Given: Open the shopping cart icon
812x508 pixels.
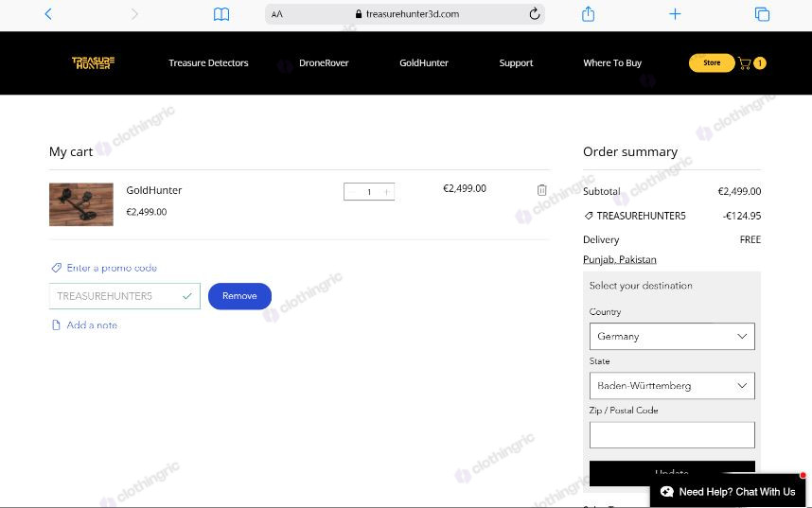Looking at the screenshot, I should point(745,63).
